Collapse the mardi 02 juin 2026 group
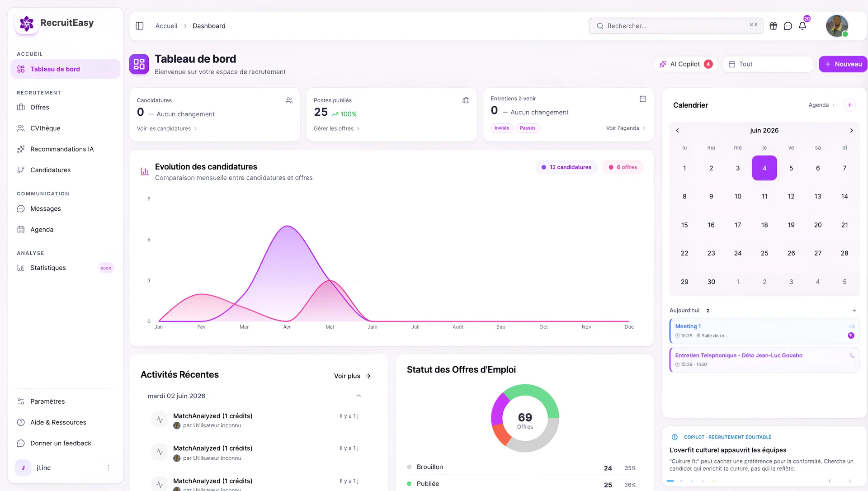 pyautogui.click(x=359, y=396)
